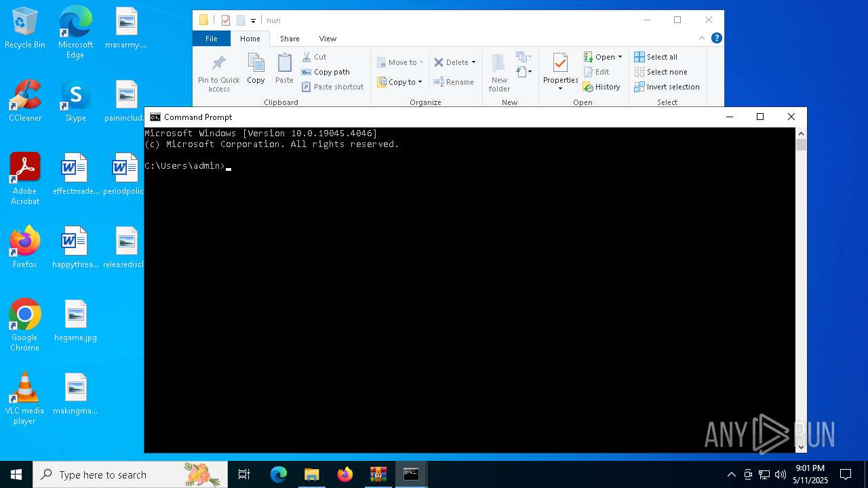Switch to the View ribbon tab
This screenshot has width=868, height=488.
click(x=328, y=39)
